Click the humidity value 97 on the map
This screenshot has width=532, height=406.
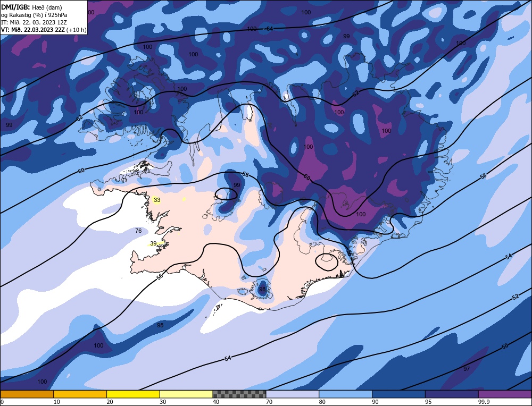click(467, 369)
